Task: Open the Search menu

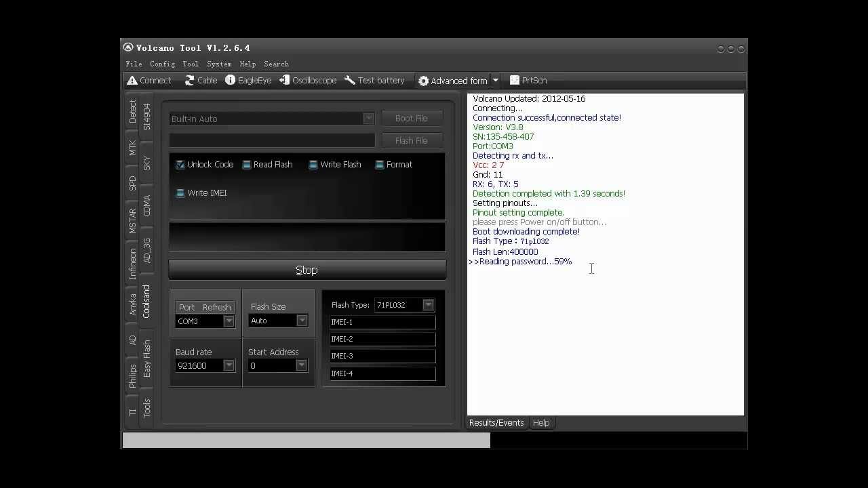Action: 276,64
